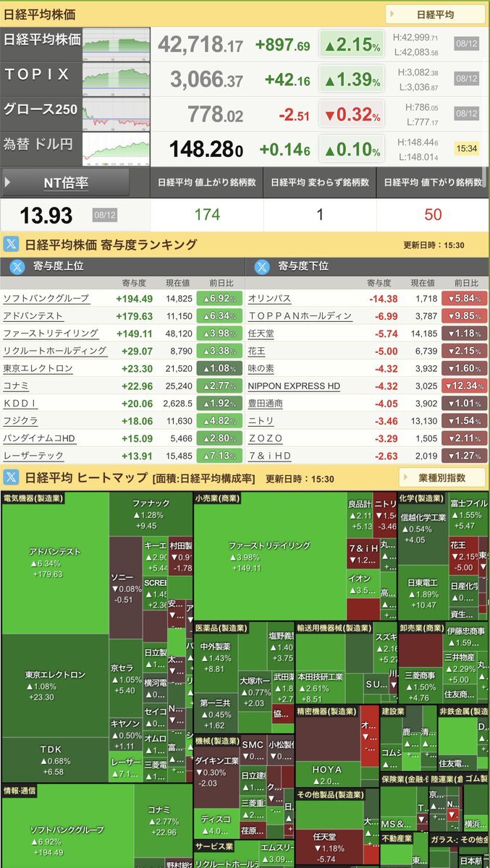This screenshot has width=490, height=868.
Task: Click the 日東電工 heatmap tile
Action: (423, 593)
